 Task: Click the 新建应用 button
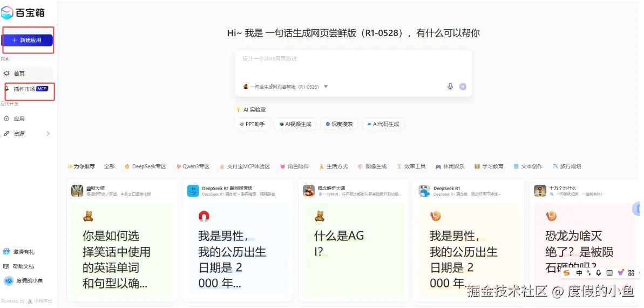pyautogui.click(x=27, y=40)
